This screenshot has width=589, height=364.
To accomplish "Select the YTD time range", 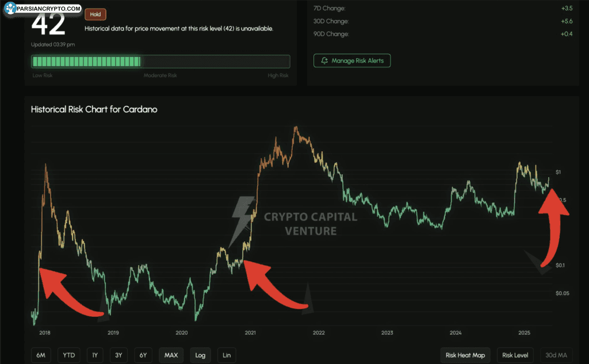I will 68,355.
